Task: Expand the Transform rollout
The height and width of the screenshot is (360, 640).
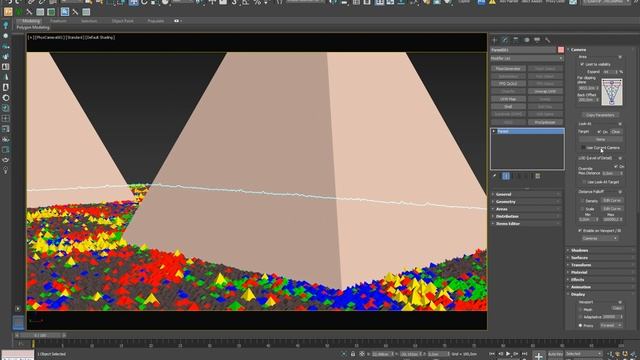Action: coord(600,265)
